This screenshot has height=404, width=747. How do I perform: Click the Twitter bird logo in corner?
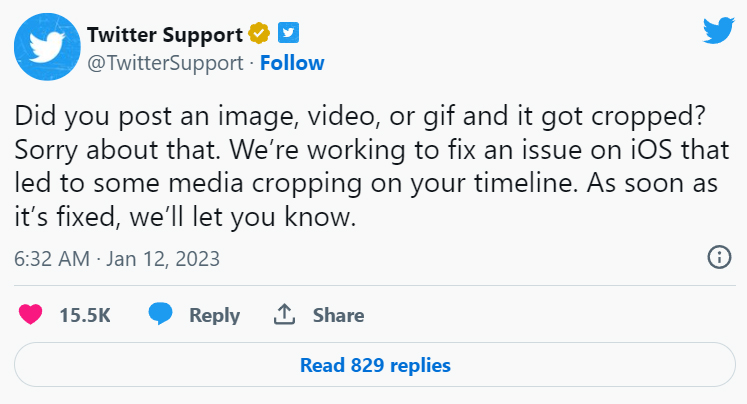tap(718, 30)
